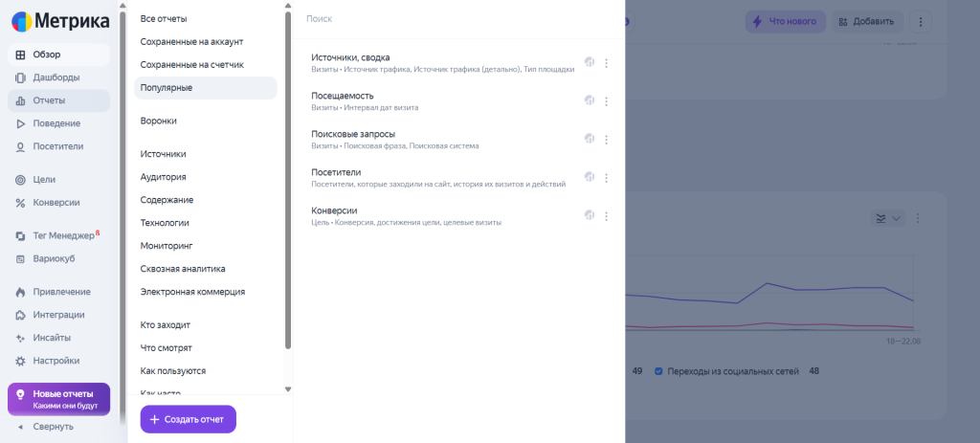Select Сквозная аналитика report category
Image resolution: width=980 pixels, height=443 pixels.
(x=188, y=269)
